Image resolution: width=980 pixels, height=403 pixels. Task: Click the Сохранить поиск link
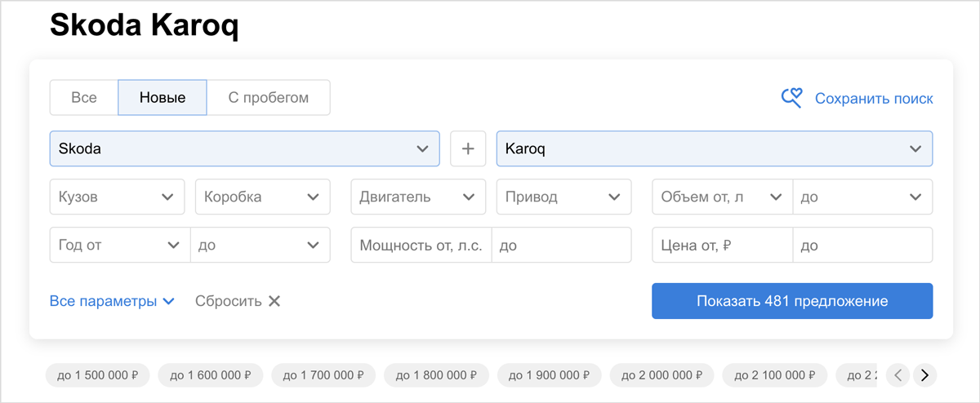click(x=874, y=99)
